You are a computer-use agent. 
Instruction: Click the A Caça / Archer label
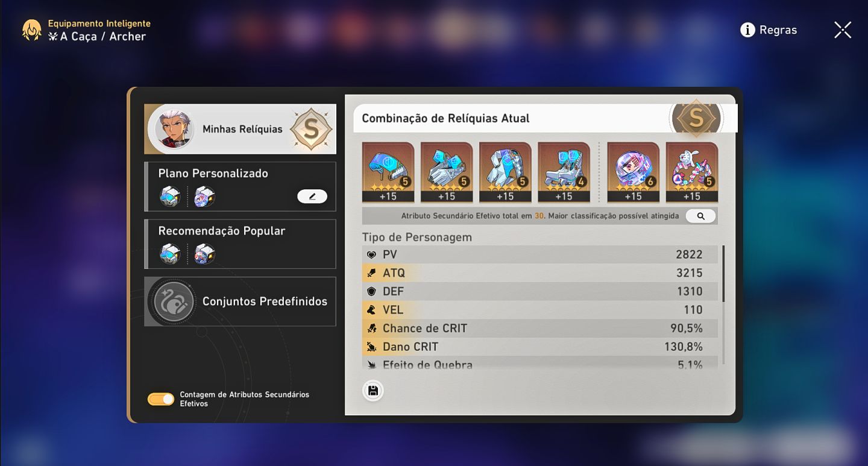tap(102, 37)
